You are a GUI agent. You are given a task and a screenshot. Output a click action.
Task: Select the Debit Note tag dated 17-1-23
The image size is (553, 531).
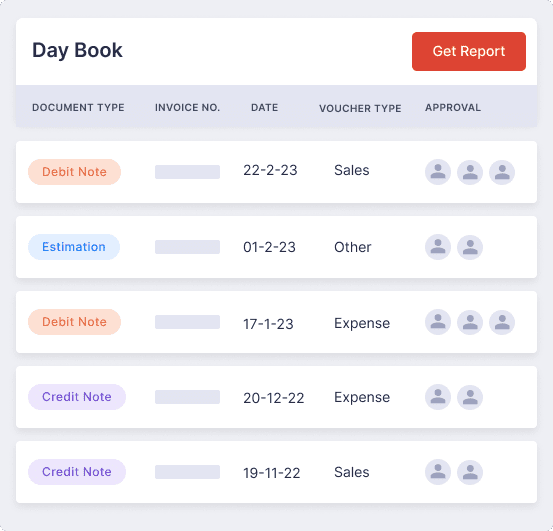click(74, 322)
